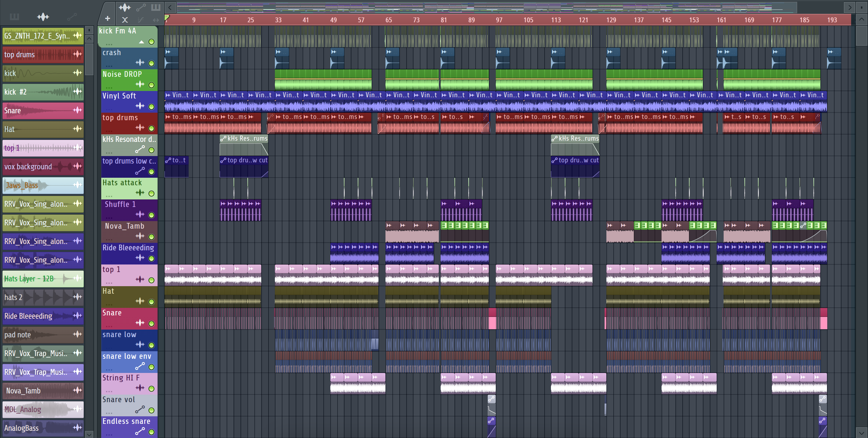Screen dimensions: 868x438
Task: Open the crash track options dots
Action: pyautogui.click(x=108, y=66)
